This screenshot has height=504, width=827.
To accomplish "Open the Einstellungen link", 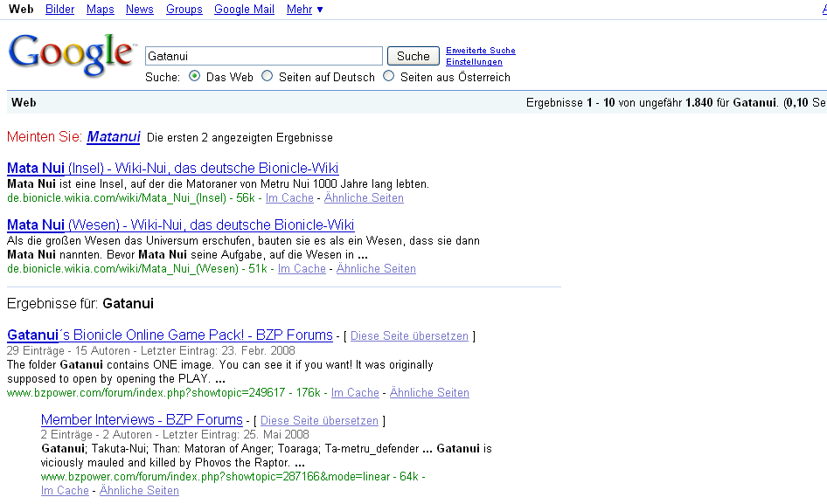I will (474, 62).
